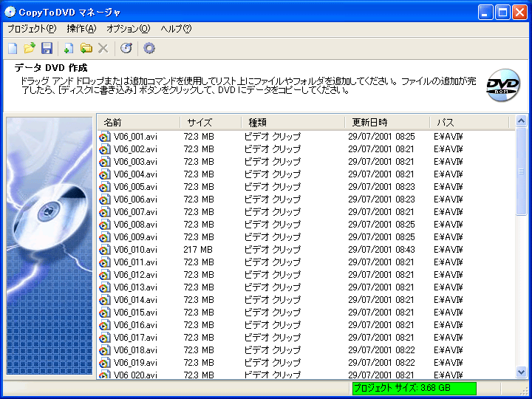
Task: Select file V06_008.avi
Action: click(135, 225)
